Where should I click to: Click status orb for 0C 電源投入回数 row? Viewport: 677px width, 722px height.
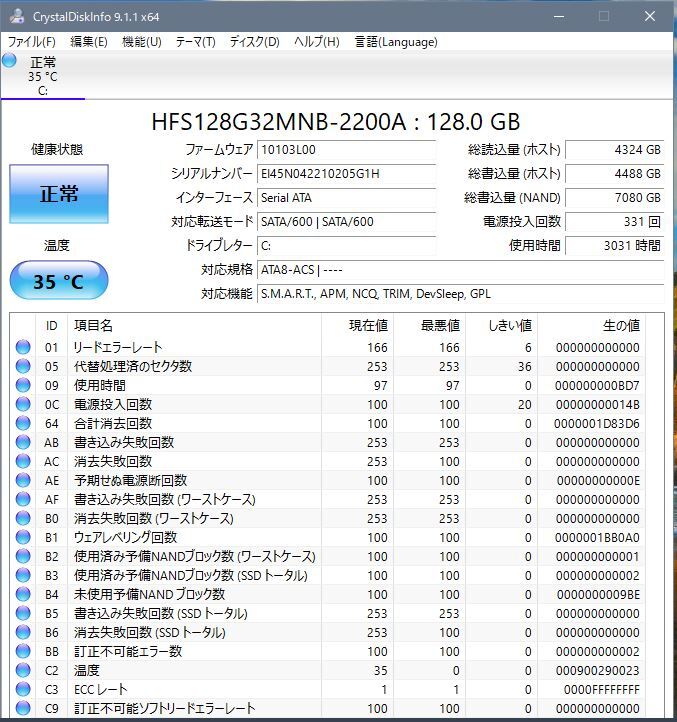click(23, 404)
